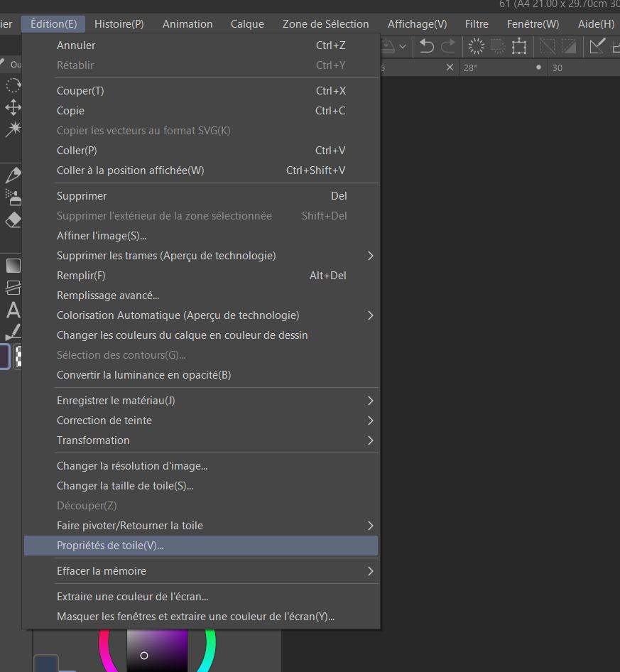This screenshot has height=672, width=620.
Task: Click the Export icon in the command bar
Action: point(388,46)
